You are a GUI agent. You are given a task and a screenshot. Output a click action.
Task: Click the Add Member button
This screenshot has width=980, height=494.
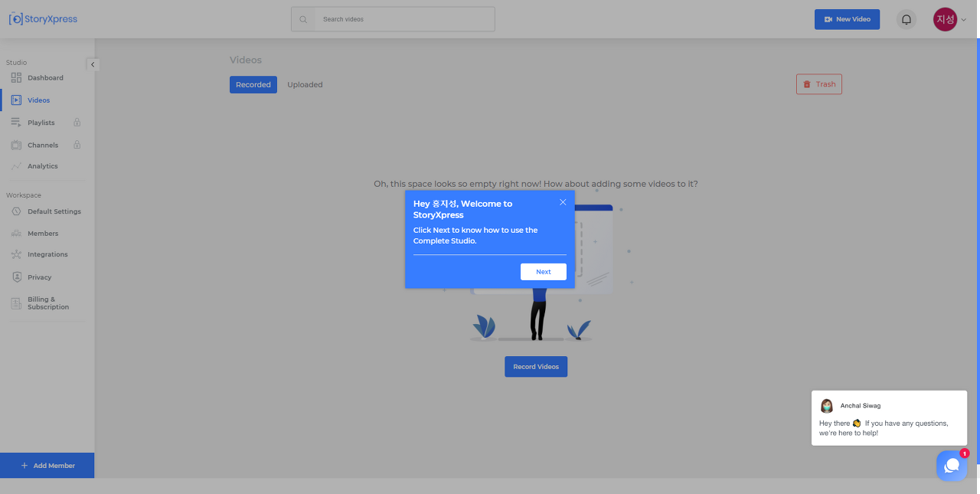pos(47,466)
